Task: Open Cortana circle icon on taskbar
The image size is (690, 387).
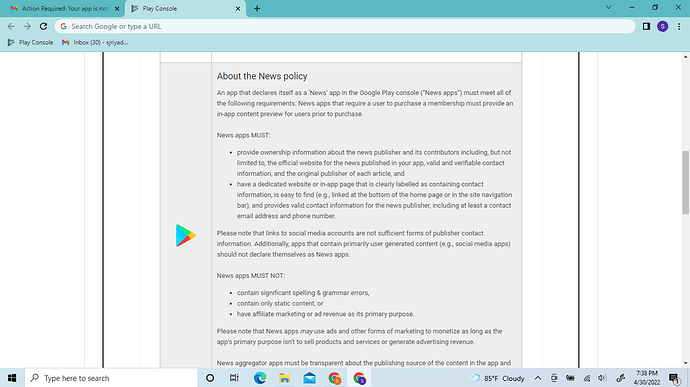Action: pos(210,378)
